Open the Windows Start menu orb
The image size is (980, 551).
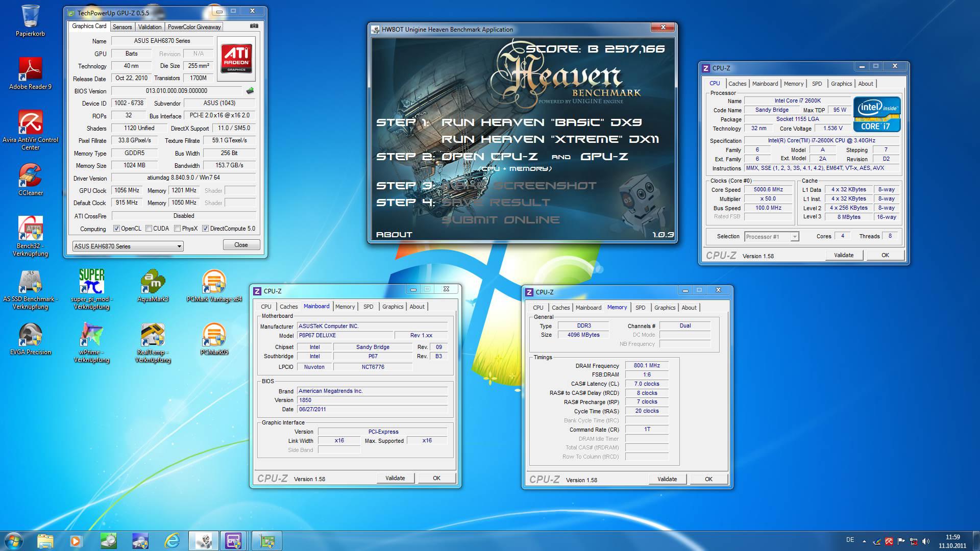click(x=14, y=540)
